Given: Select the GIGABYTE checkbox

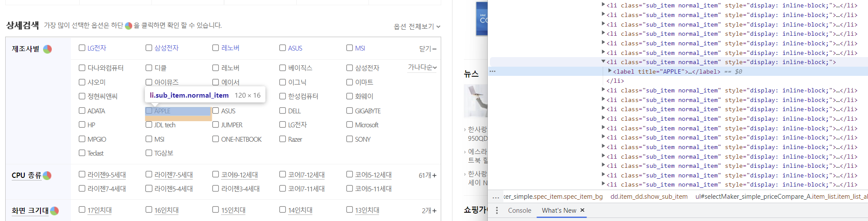Looking at the screenshot, I should click(349, 111).
